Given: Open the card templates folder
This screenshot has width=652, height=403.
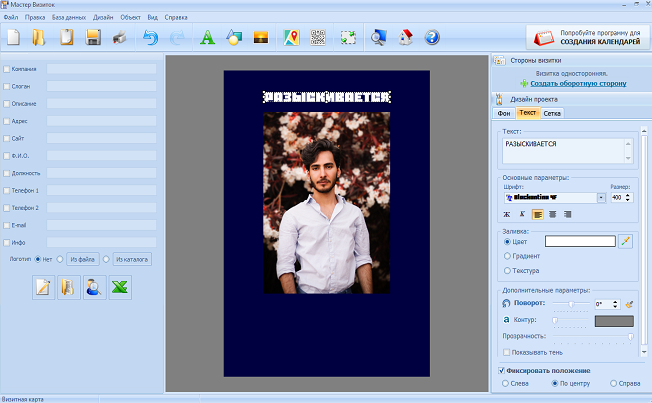Looking at the screenshot, I should tap(39, 37).
